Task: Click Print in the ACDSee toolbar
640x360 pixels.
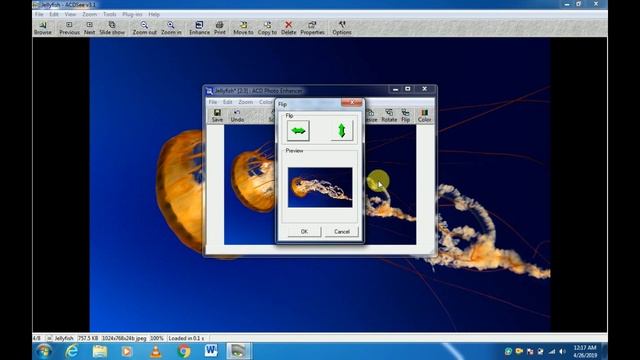Action: pyautogui.click(x=220, y=28)
